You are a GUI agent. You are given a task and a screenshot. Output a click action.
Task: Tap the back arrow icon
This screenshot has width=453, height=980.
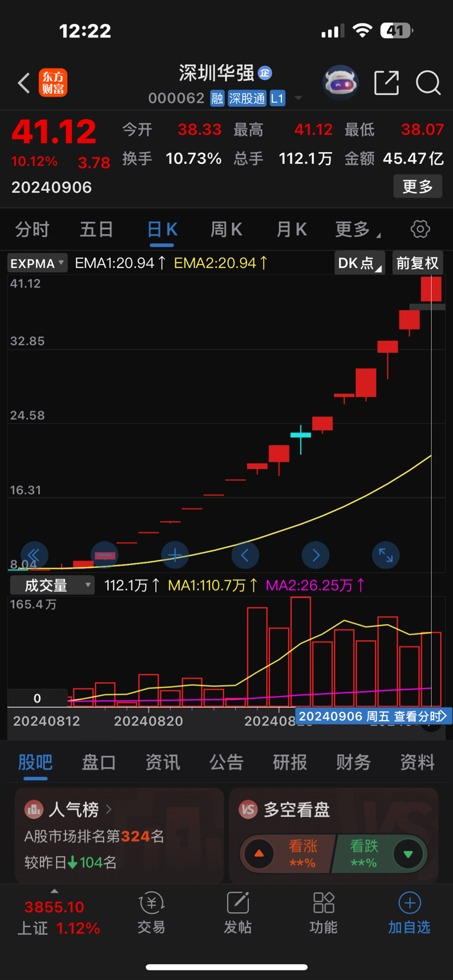(24, 83)
